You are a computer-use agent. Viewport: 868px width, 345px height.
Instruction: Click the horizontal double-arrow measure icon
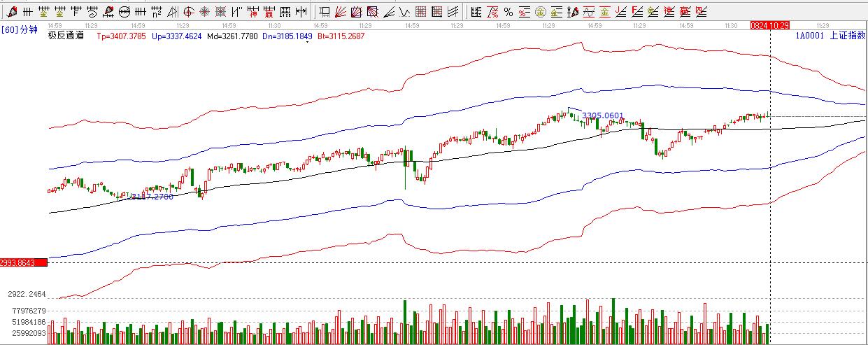point(301,12)
